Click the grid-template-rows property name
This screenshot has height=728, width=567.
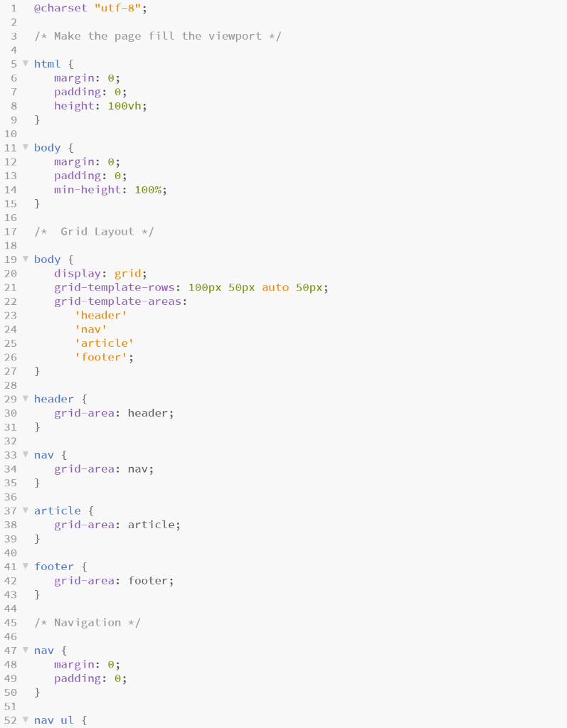pos(115,287)
